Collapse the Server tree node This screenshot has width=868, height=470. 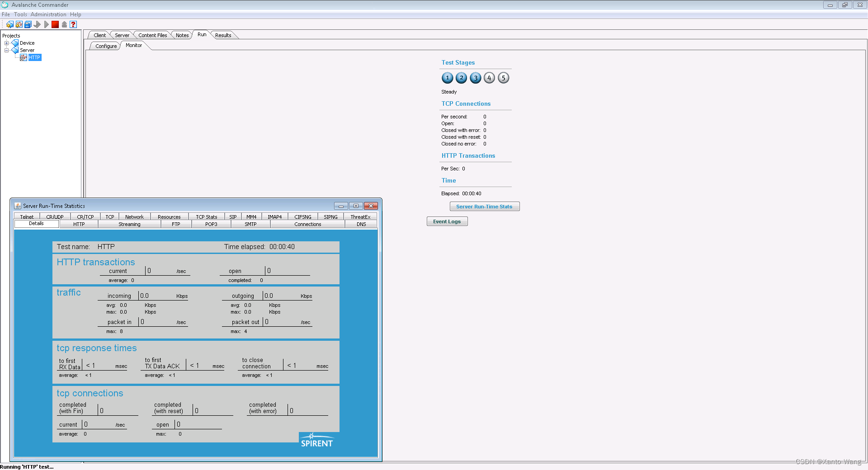pyautogui.click(x=7, y=50)
